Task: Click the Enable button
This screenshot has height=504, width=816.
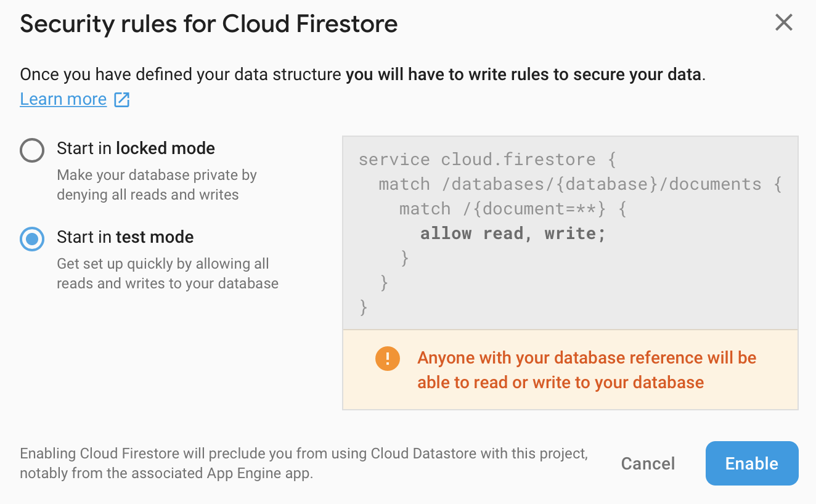Action: [752, 463]
